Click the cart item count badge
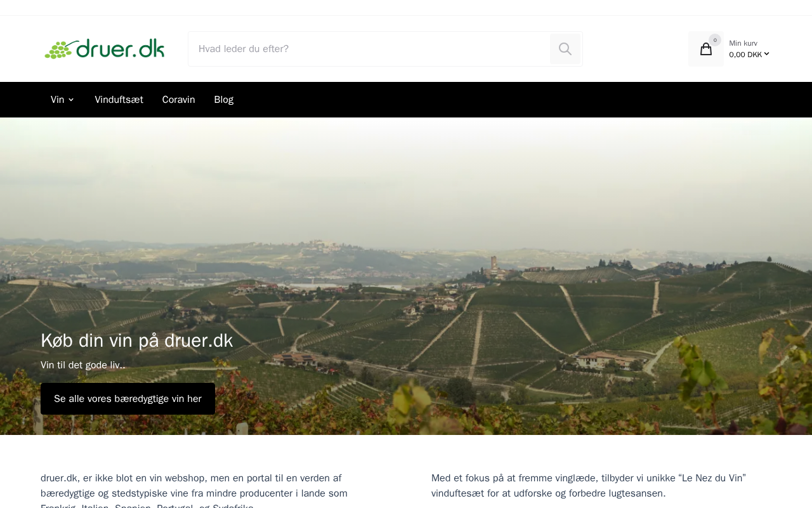This screenshot has height=508, width=812. tap(715, 40)
